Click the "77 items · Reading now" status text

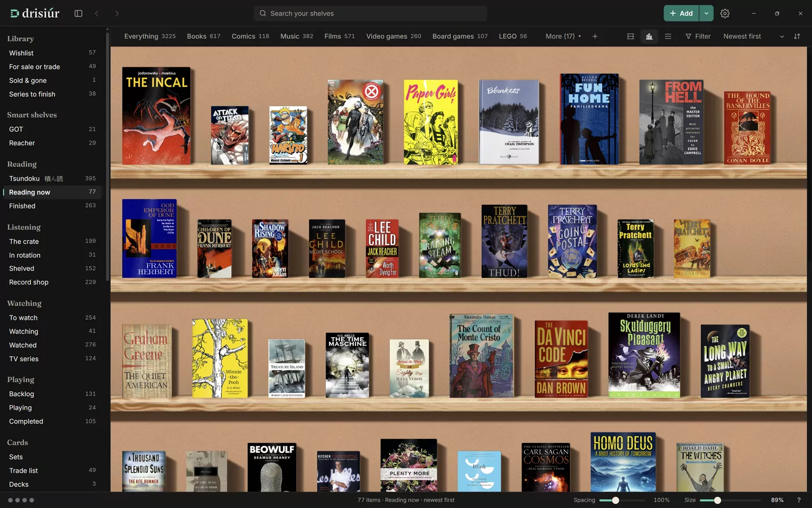(x=406, y=500)
